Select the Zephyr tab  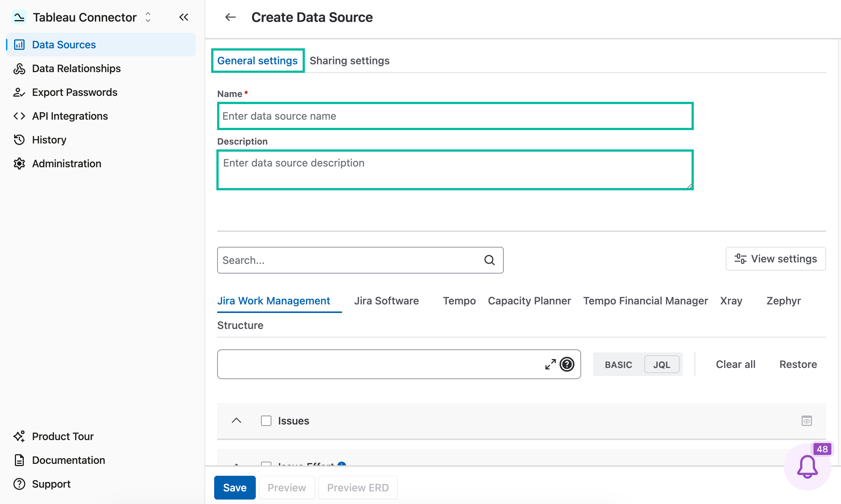pos(783,301)
